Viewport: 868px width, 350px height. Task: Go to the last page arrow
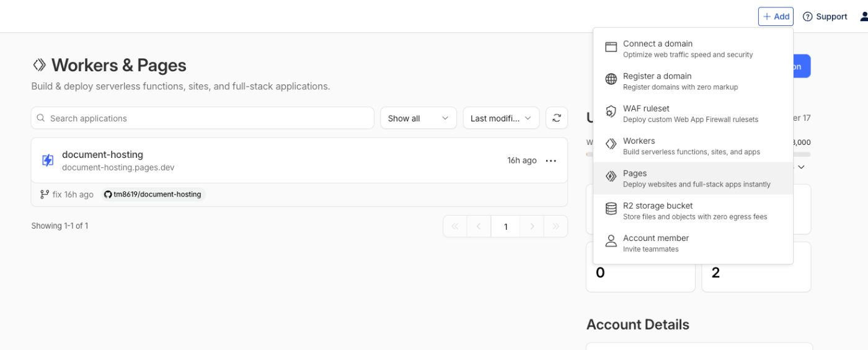[x=556, y=226]
